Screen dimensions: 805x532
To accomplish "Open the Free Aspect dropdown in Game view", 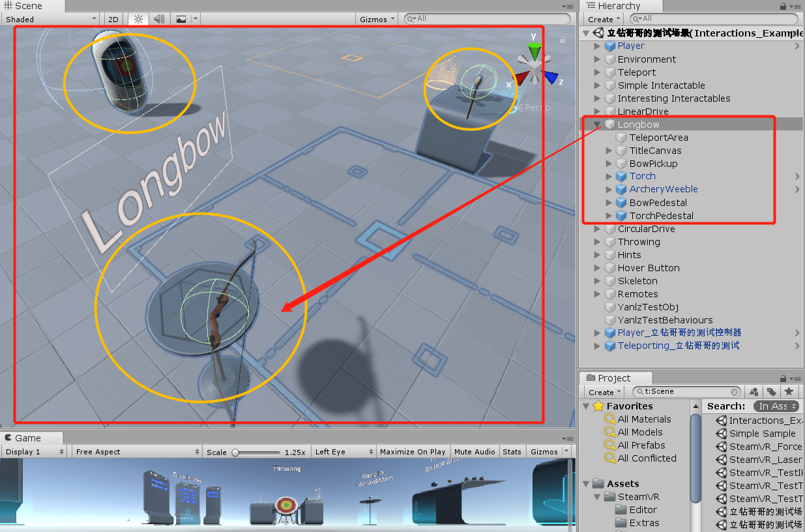I will (137, 451).
